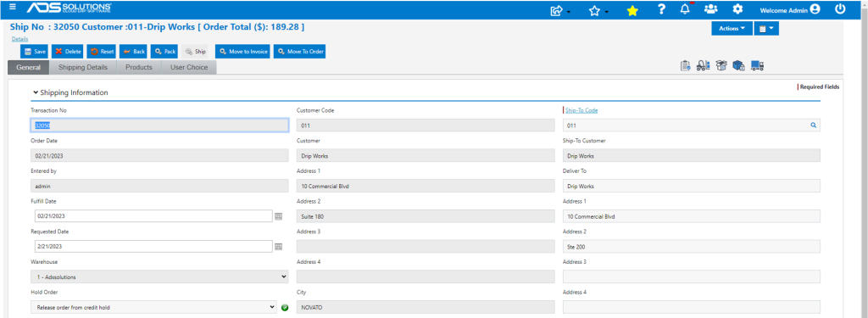Click the Ship-To Code input field
This screenshot has height=318, width=868.
tap(692, 126)
